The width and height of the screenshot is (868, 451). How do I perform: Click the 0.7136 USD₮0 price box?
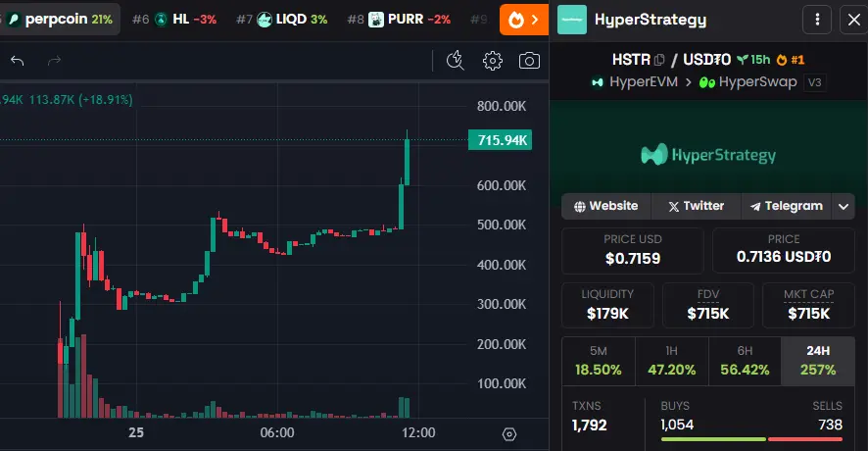click(784, 250)
